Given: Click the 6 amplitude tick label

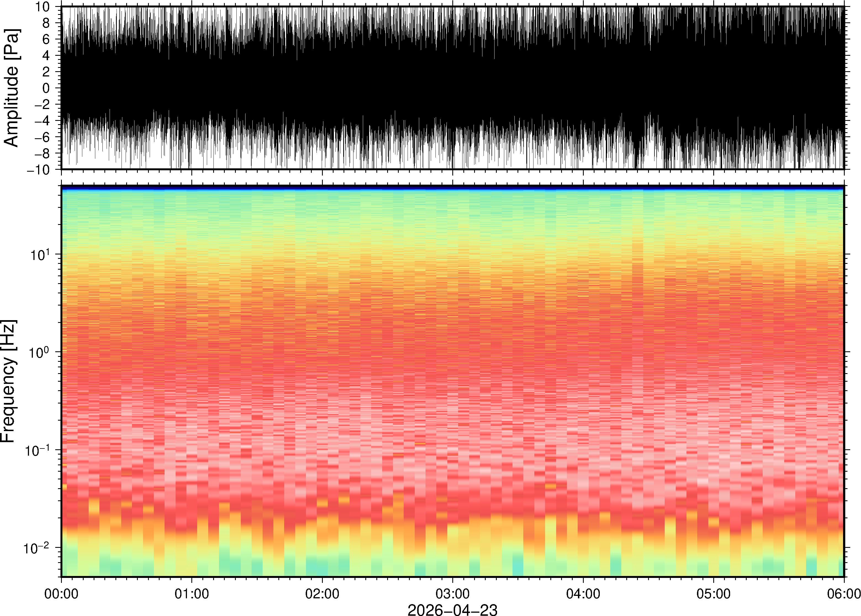Looking at the screenshot, I should tap(46, 39).
